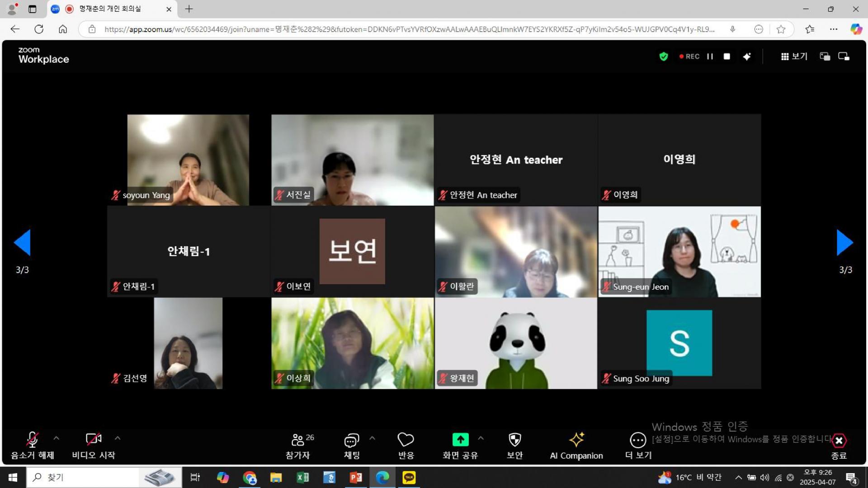
Task: Click the browser back arrow
Action: pos(15,29)
